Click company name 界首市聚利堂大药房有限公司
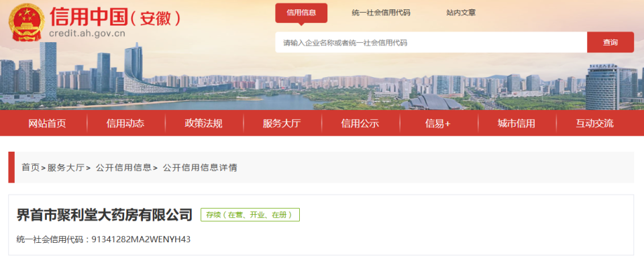Screen dimensions: 644x259 click(x=105, y=215)
